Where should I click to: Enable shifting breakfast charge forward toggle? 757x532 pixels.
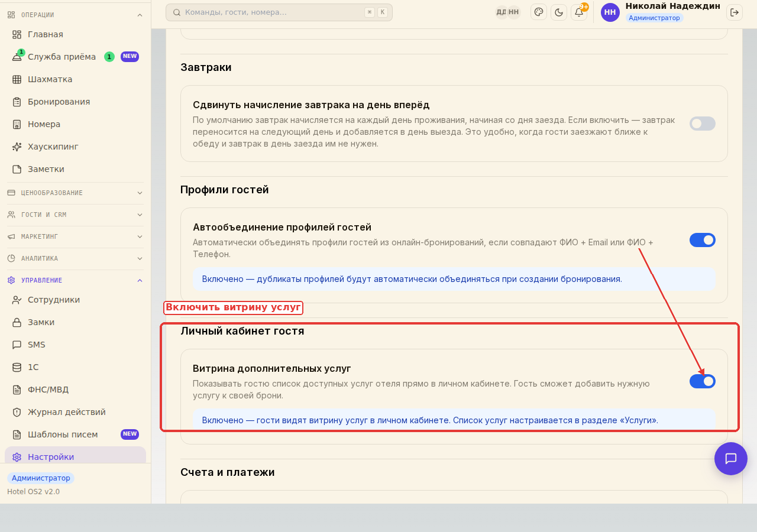(x=703, y=124)
